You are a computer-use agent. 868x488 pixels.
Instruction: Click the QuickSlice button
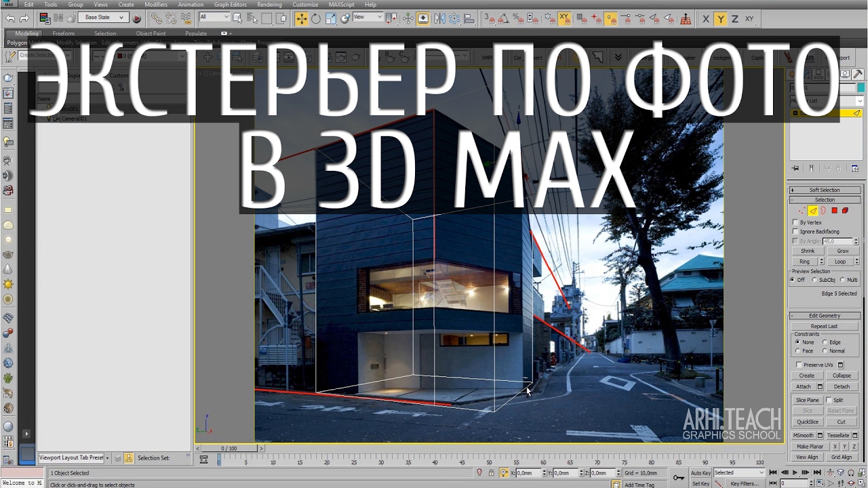click(808, 422)
